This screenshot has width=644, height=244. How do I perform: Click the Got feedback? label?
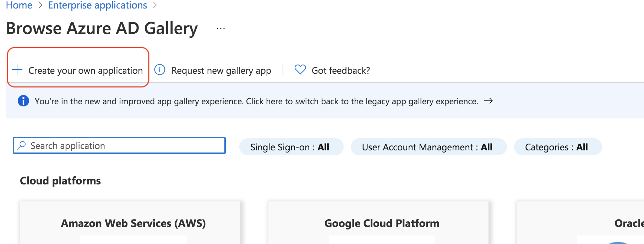coord(341,71)
